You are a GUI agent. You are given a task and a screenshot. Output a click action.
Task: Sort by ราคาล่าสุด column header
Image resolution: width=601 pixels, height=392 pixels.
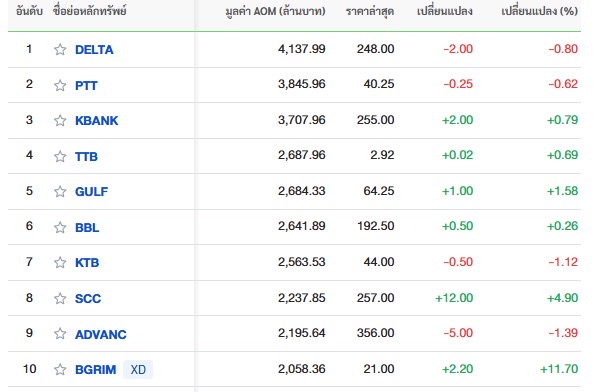click(370, 11)
